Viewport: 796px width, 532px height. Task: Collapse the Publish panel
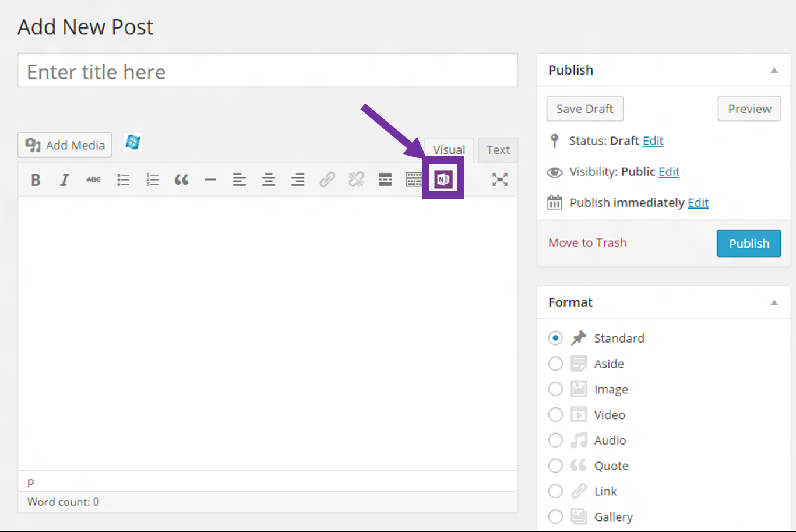pos(774,71)
